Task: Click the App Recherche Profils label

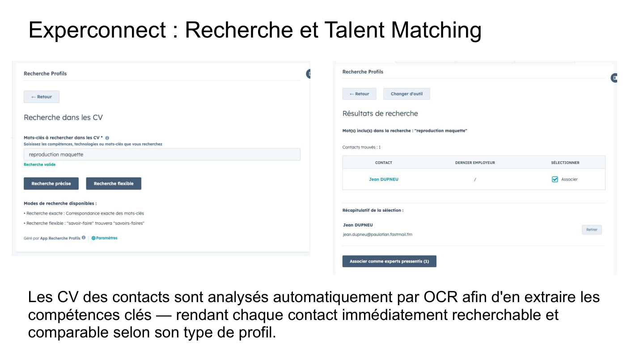Action: tap(60, 238)
